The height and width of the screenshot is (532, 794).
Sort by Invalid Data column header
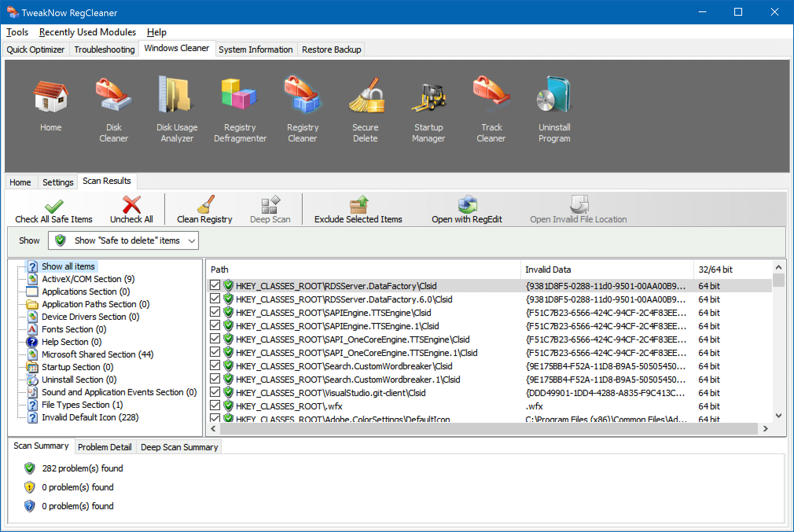tap(607, 270)
